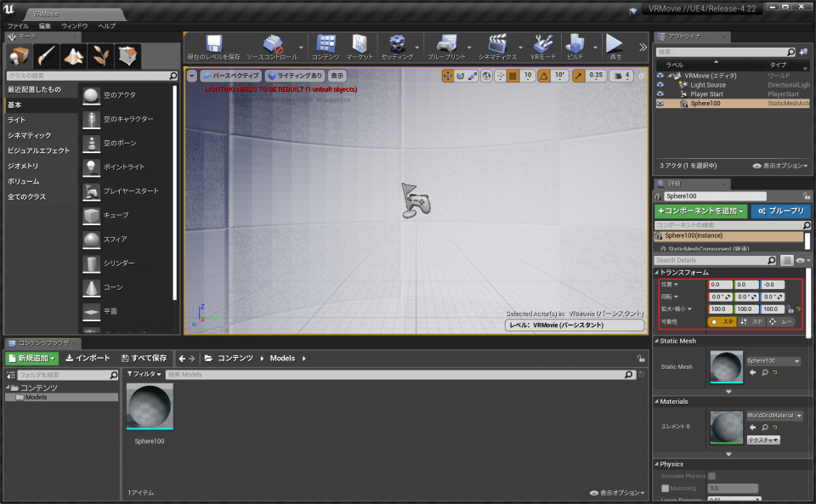Select the Player Start actor in viewport
This screenshot has height=504, width=816.
tap(416, 201)
